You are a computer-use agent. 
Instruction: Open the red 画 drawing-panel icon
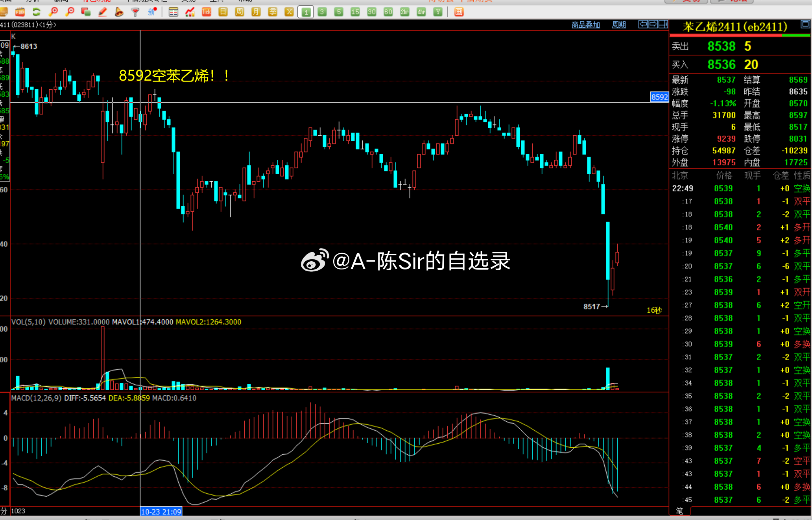click(x=459, y=12)
